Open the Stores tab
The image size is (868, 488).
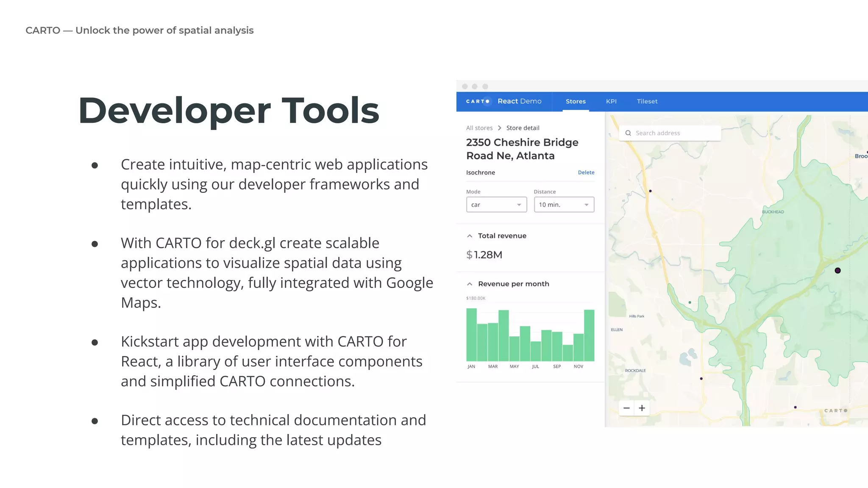click(576, 101)
